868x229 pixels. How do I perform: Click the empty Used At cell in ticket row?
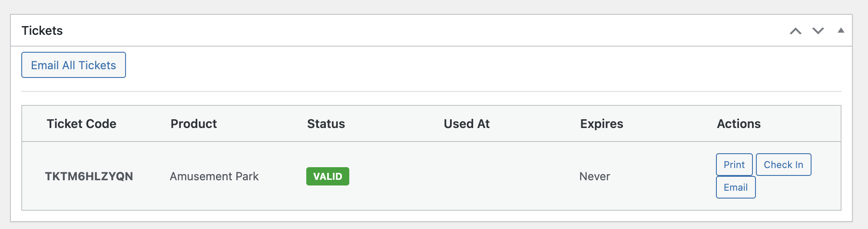(467, 176)
